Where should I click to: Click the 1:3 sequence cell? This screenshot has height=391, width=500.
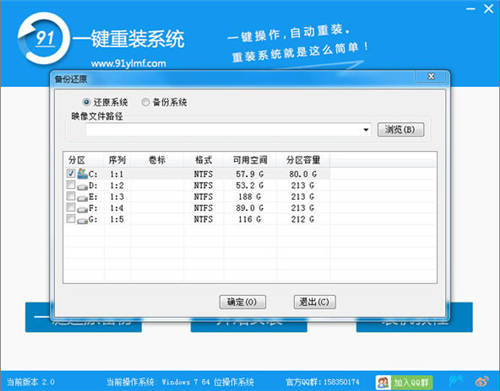(117, 197)
